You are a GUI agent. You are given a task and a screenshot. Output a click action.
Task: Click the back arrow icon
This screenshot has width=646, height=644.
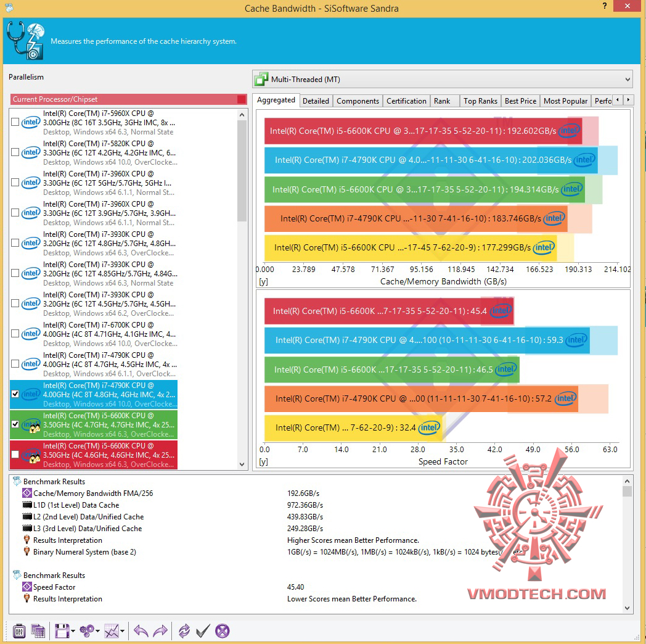point(141,631)
